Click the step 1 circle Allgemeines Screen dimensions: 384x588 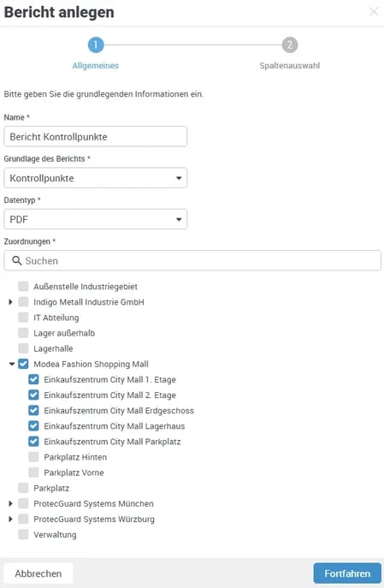96,45
